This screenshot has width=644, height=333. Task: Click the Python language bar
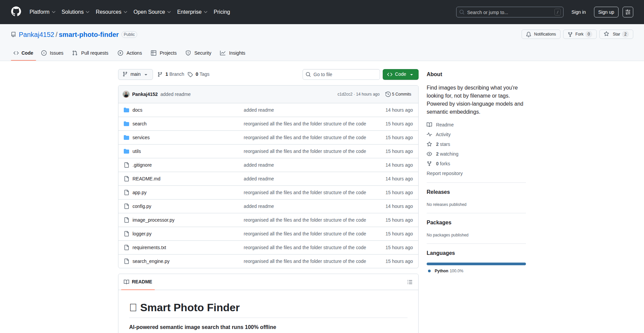476,264
